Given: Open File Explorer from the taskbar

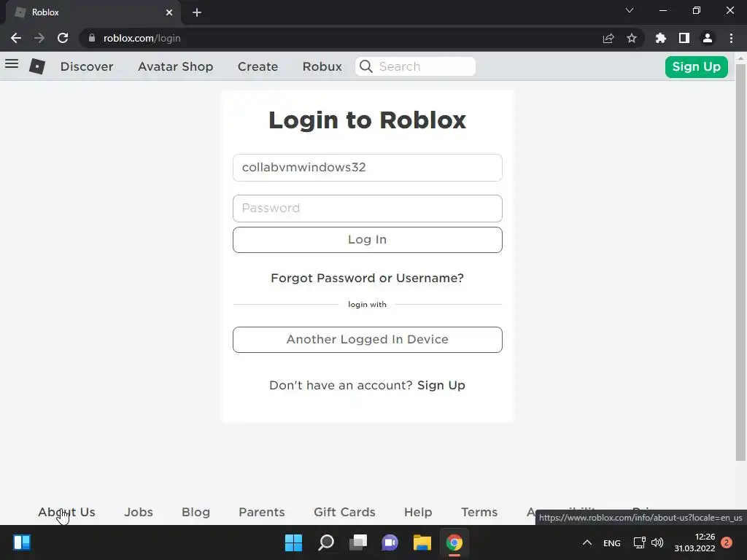Looking at the screenshot, I should pyautogui.click(x=422, y=542).
